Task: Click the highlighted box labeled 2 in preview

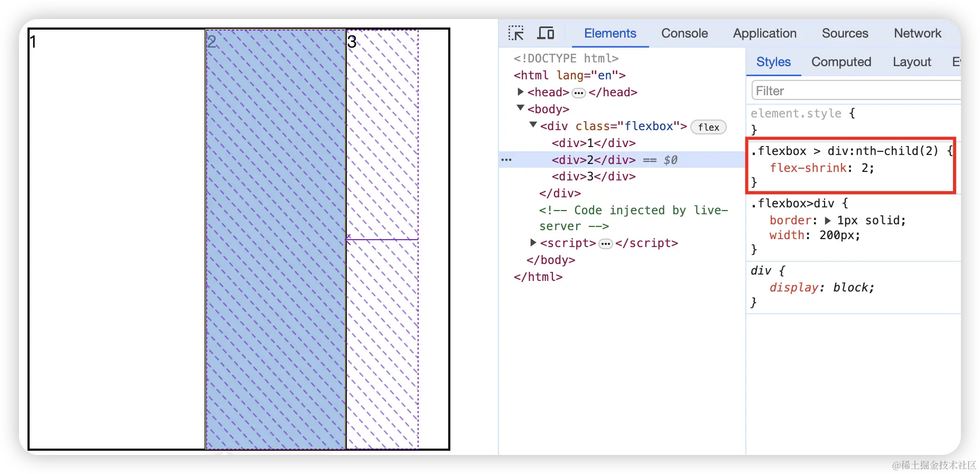Action: coord(275,239)
